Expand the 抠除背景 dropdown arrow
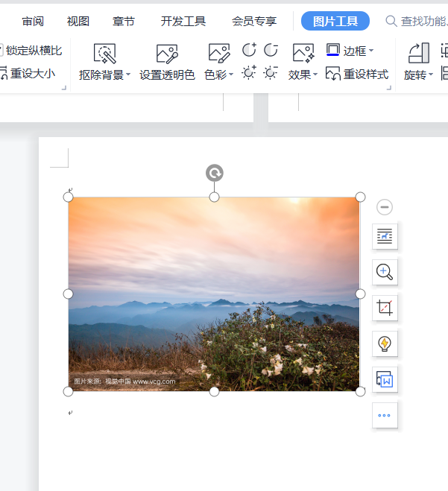The width and height of the screenshot is (448, 491). tap(128, 75)
